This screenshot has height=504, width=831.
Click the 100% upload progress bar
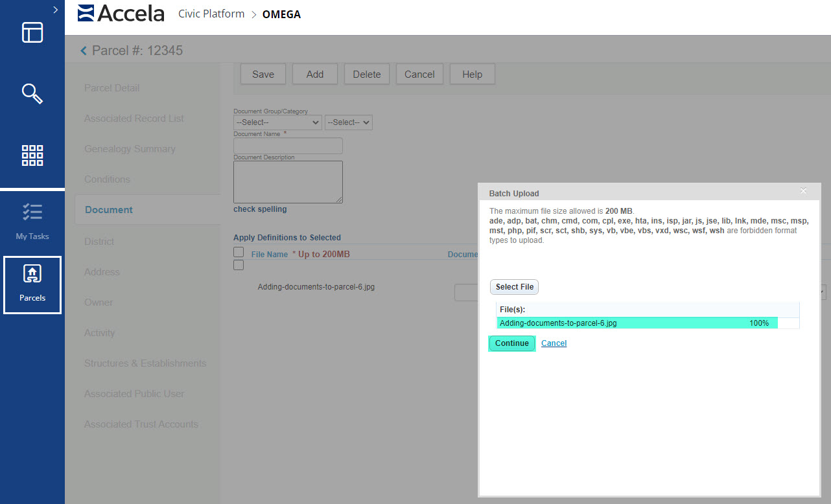tap(637, 323)
